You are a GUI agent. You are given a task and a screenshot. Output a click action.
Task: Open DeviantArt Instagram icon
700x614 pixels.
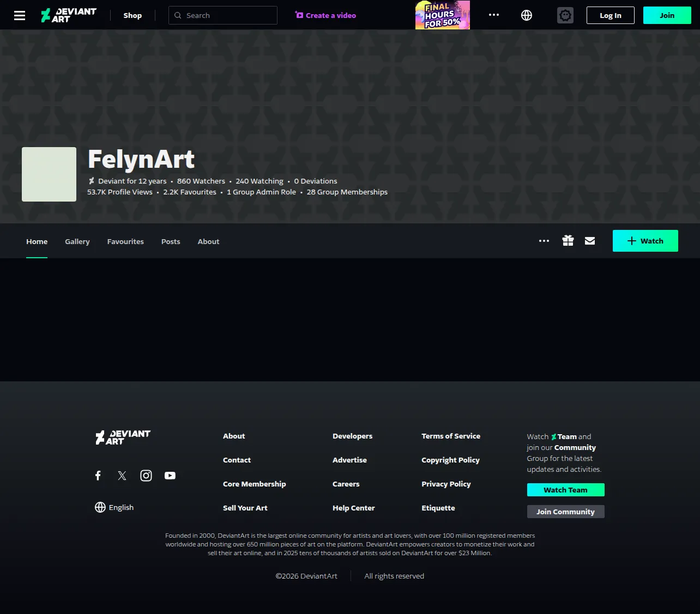146,476
